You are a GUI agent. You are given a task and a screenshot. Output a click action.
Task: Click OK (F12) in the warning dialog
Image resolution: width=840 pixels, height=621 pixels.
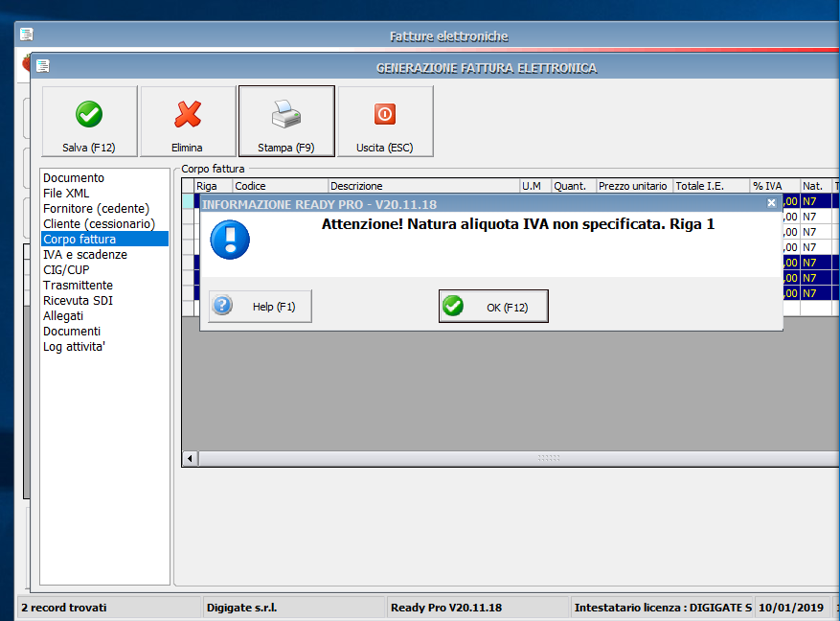(x=493, y=307)
